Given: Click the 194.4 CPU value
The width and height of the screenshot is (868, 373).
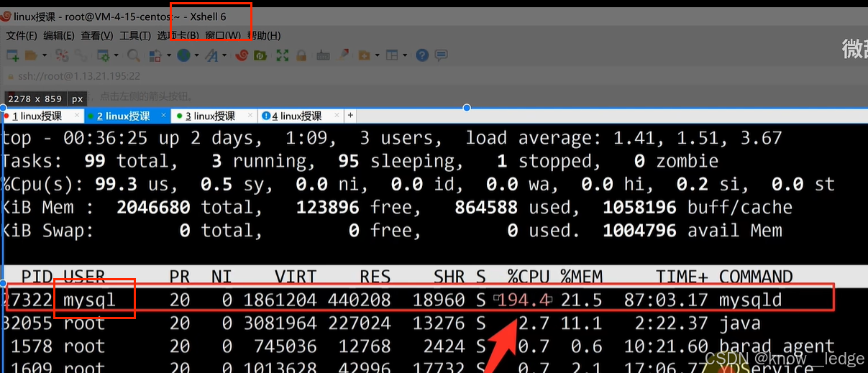Looking at the screenshot, I should (524, 299).
